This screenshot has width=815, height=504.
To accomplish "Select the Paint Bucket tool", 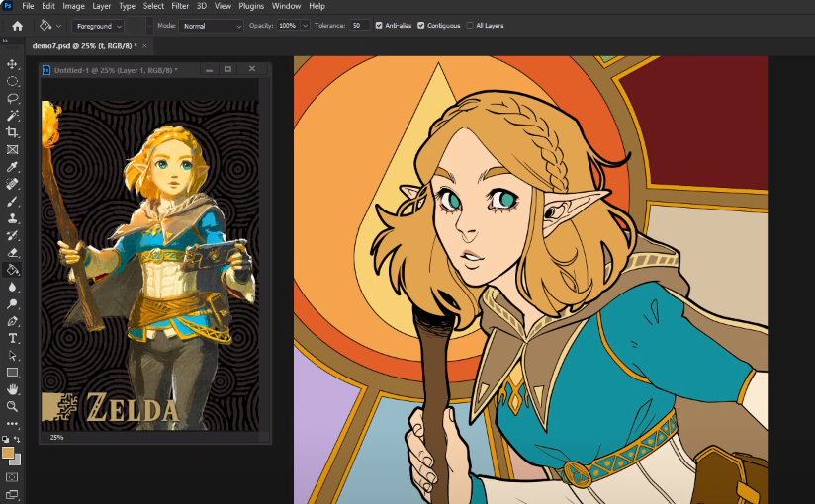I will [x=12, y=270].
